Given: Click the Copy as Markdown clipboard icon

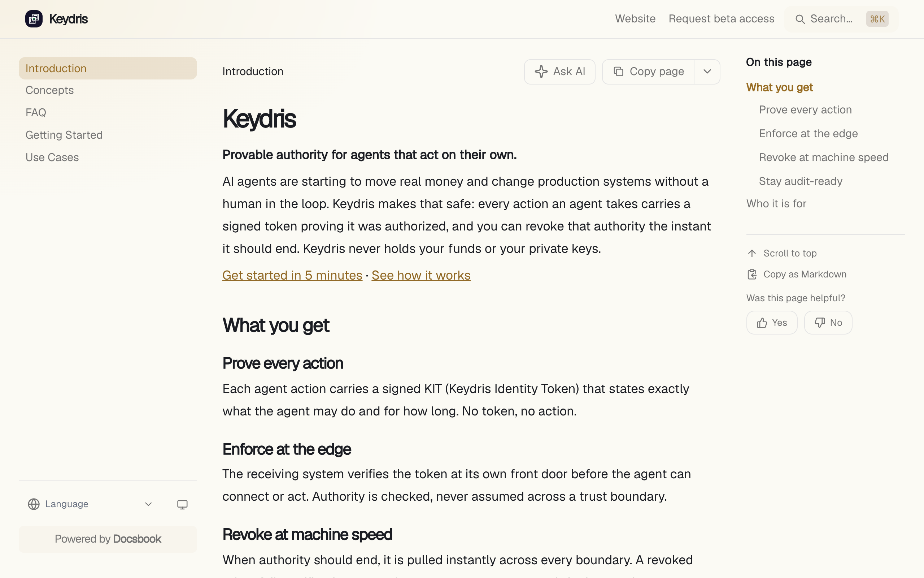Looking at the screenshot, I should 752,275.
